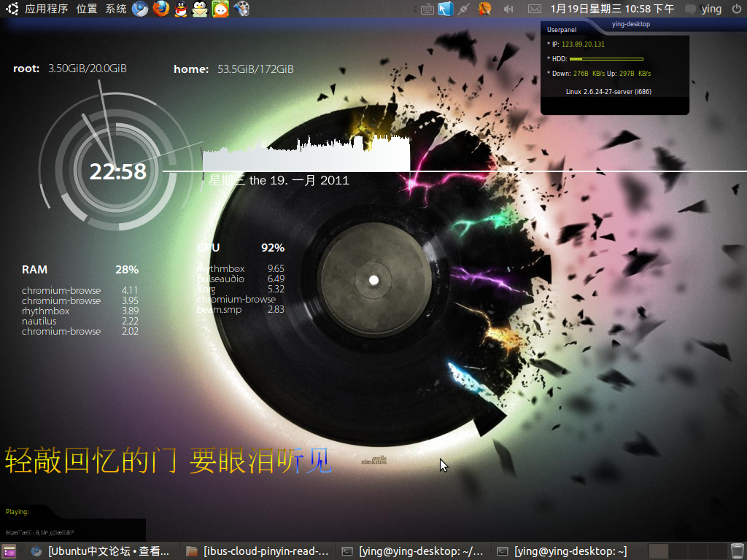
Task: Click the Playing: label
Action: tap(18, 511)
